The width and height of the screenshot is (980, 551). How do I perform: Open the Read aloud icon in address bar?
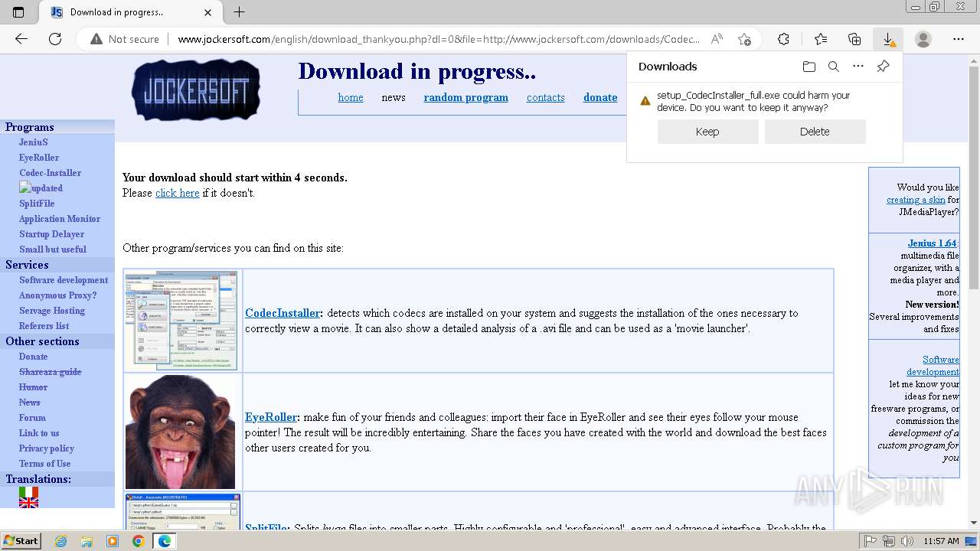point(717,39)
